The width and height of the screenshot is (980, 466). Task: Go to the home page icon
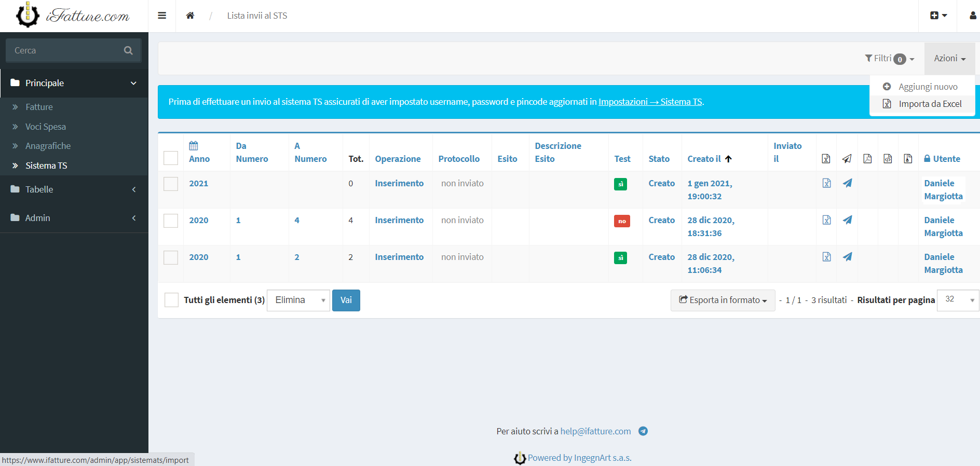point(190,16)
